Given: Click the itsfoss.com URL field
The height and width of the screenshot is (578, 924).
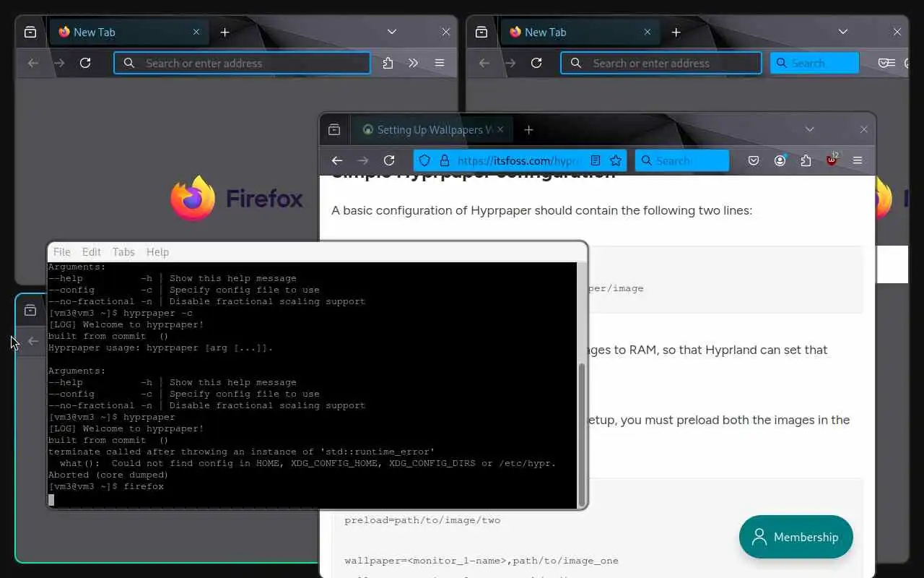Looking at the screenshot, I should (520, 160).
